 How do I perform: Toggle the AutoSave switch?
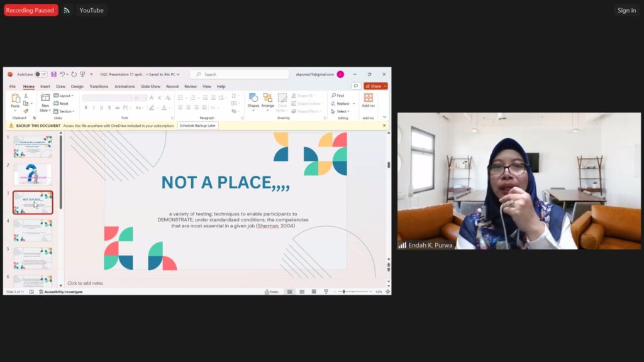(x=41, y=74)
